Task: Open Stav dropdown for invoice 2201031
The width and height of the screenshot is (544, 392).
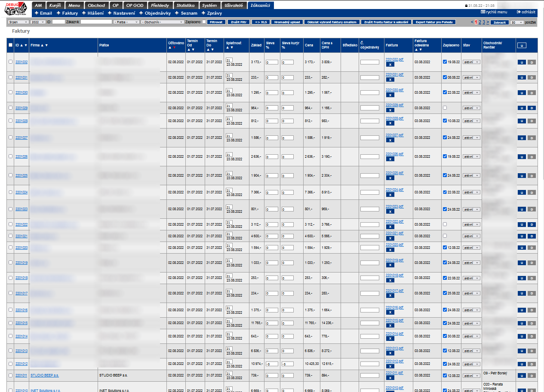Action: [471, 77]
